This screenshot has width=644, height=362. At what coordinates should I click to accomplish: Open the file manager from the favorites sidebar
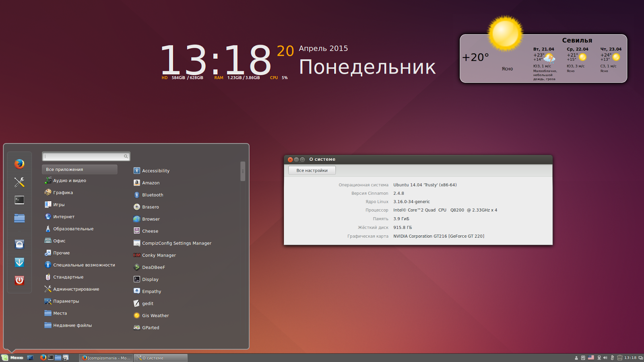point(19,218)
